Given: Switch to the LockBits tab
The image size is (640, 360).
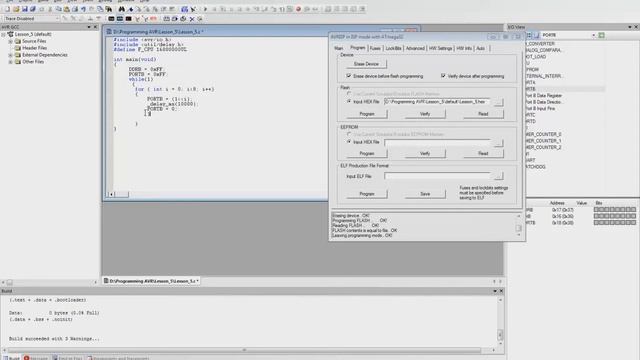Looking at the screenshot, I should pyautogui.click(x=393, y=48).
